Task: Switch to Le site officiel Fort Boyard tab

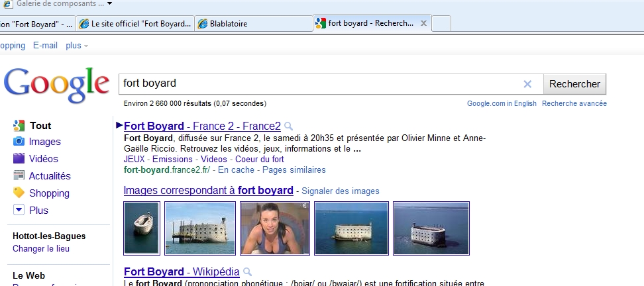Action: pyautogui.click(x=135, y=23)
